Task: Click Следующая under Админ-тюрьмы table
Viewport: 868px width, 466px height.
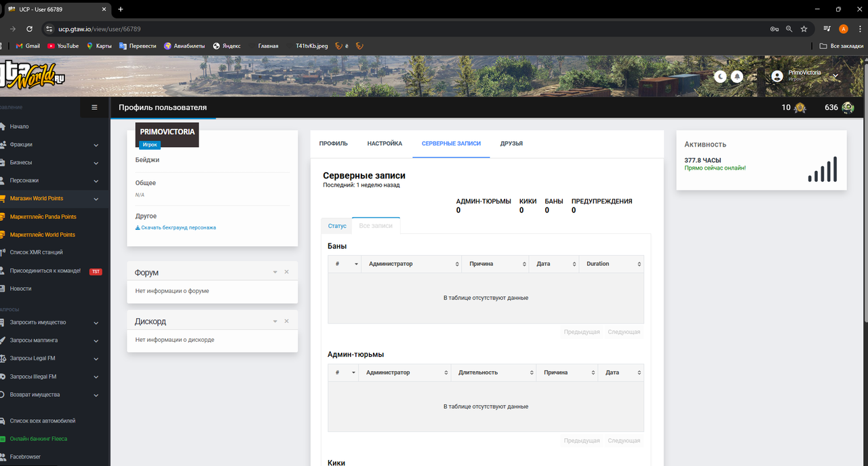Action: [624, 441]
